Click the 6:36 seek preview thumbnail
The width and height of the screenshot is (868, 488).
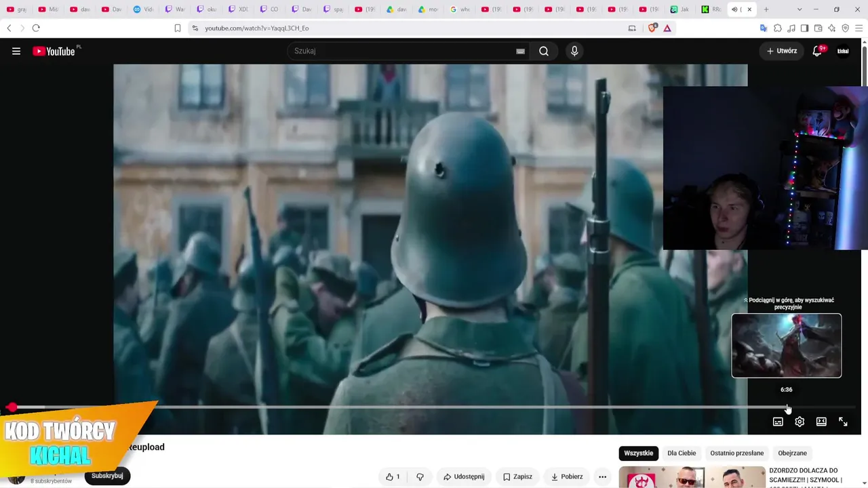coord(787,346)
